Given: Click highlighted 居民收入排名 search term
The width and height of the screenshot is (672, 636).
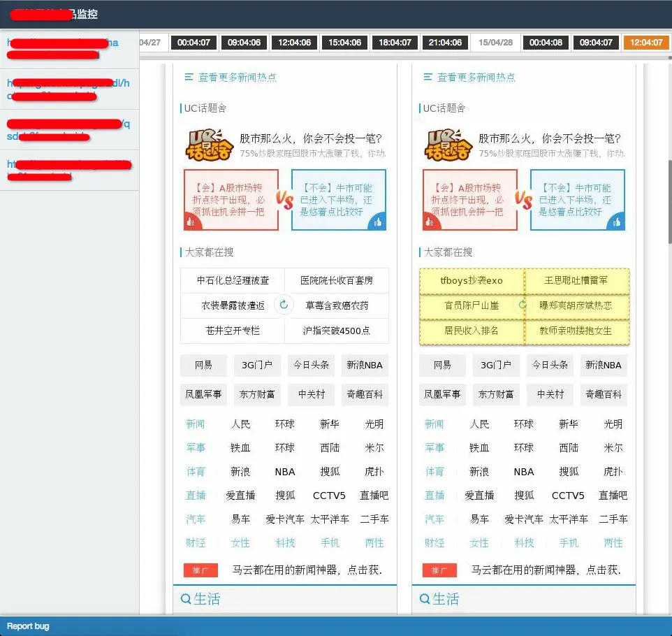Looking at the screenshot, I should click(x=472, y=331).
